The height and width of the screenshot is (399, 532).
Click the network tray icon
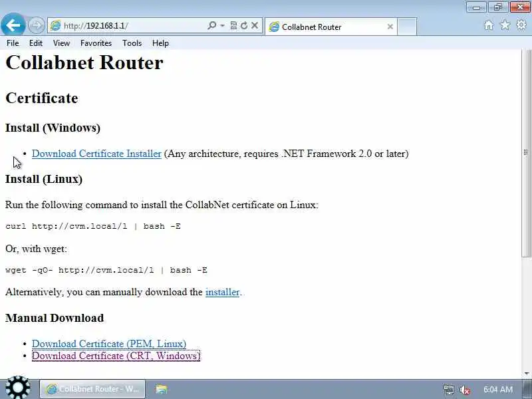tap(448, 390)
